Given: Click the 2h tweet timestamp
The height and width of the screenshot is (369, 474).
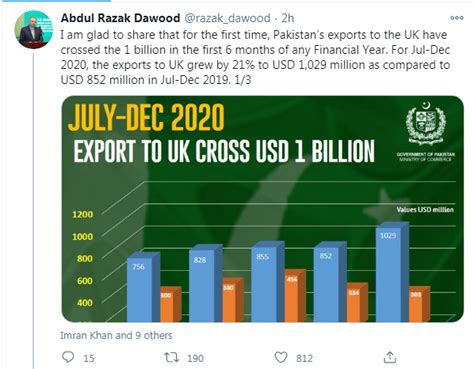Looking at the screenshot, I should coord(288,18).
